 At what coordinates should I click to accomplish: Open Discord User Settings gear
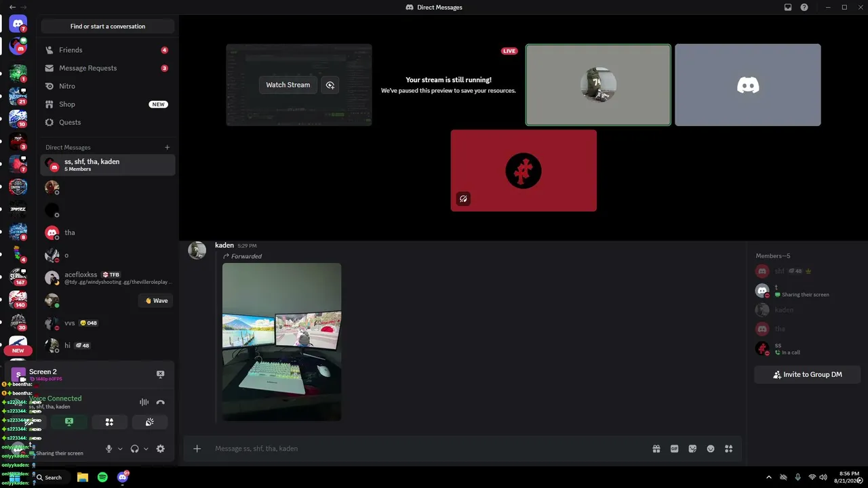[161, 449]
